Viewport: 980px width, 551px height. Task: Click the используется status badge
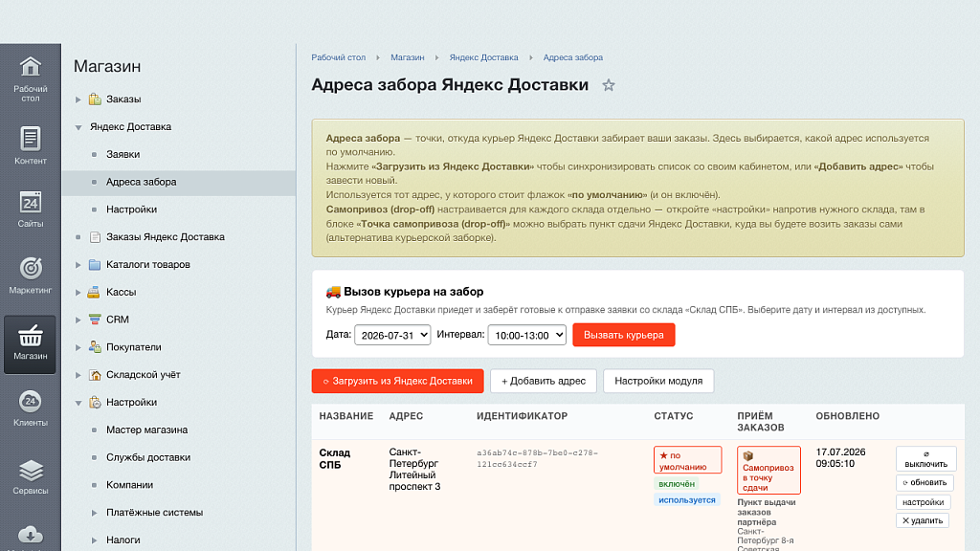click(x=687, y=499)
